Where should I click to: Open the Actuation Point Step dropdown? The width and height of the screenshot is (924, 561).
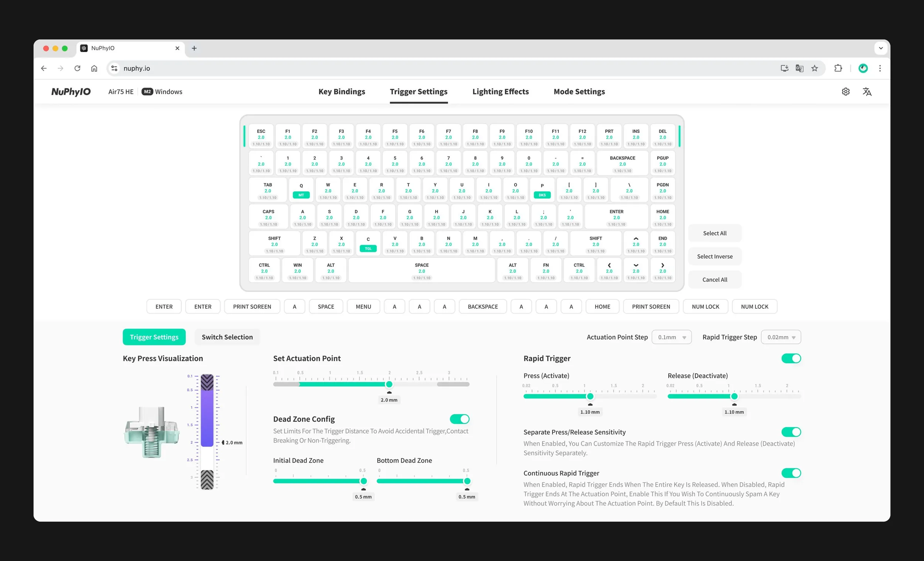point(671,337)
